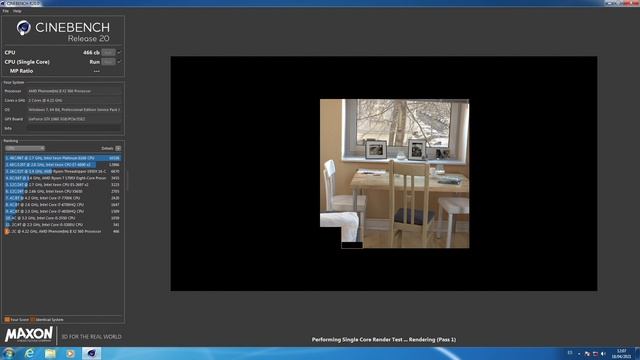Click the Cores x GHz value field
Viewport: 640px width, 360px height.
coord(74,100)
